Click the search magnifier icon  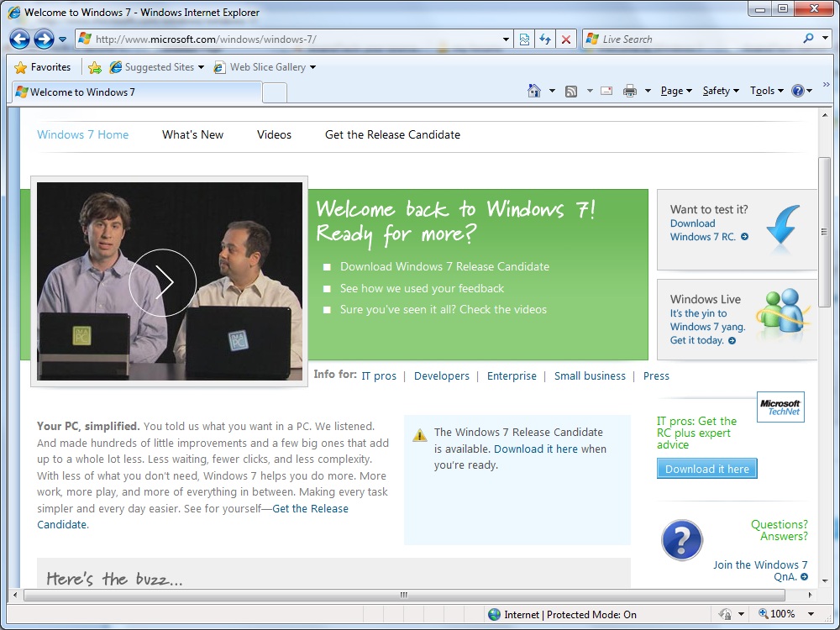(x=809, y=39)
